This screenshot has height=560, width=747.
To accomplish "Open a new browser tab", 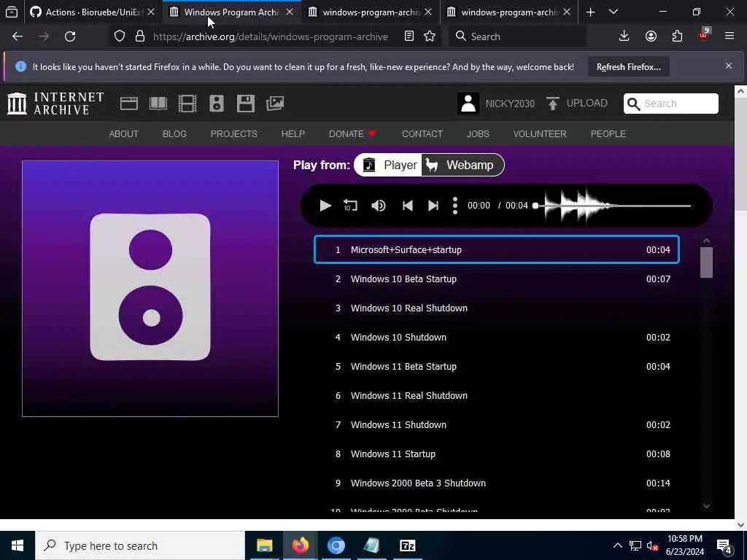I will (x=590, y=12).
